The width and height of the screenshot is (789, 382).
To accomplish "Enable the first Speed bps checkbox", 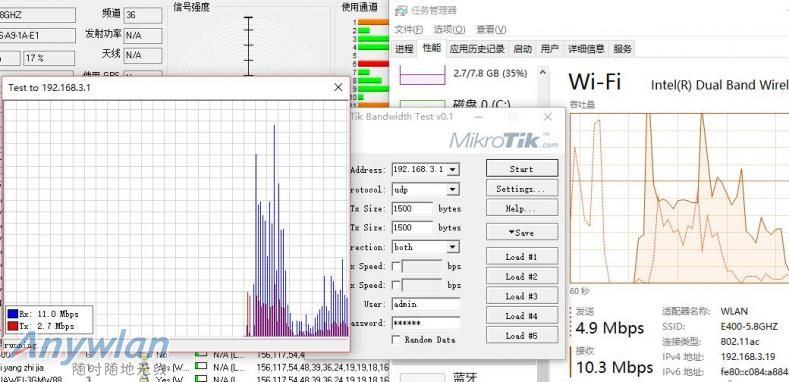I will pyautogui.click(x=396, y=266).
